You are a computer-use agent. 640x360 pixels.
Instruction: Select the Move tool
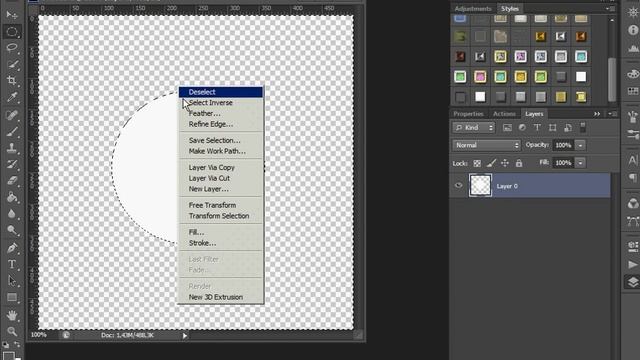point(12,15)
